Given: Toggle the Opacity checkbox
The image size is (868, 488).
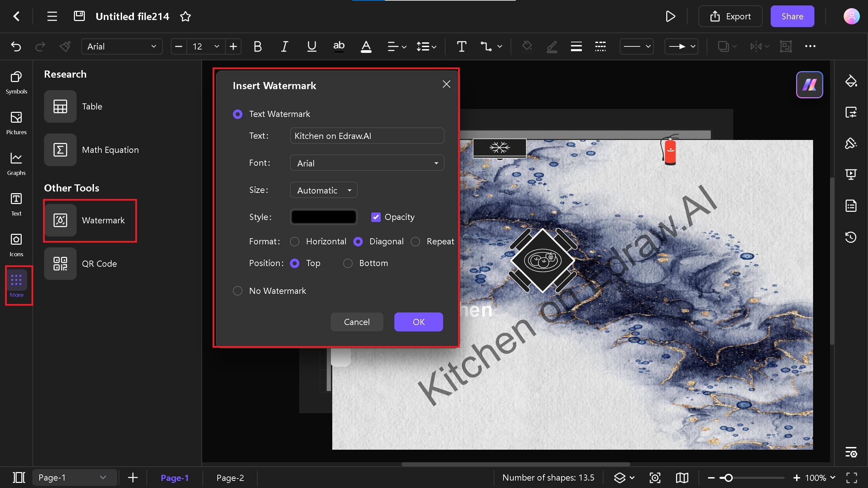Looking at the screenshot, I should point(376,217).
